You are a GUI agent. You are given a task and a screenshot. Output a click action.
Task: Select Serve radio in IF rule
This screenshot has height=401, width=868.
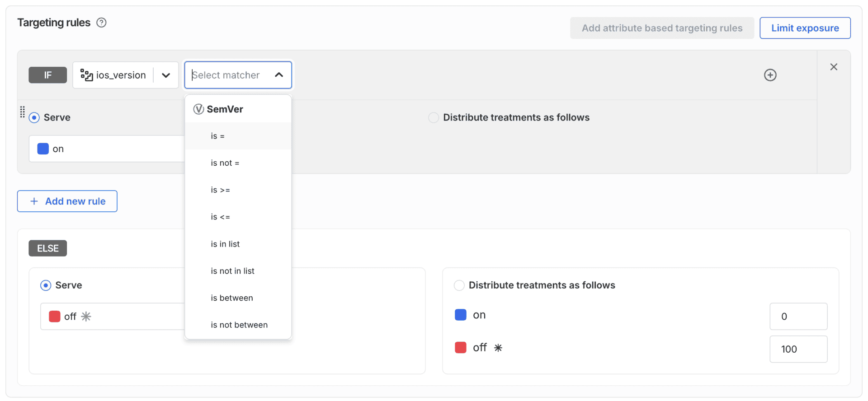(x=34, y=118)
